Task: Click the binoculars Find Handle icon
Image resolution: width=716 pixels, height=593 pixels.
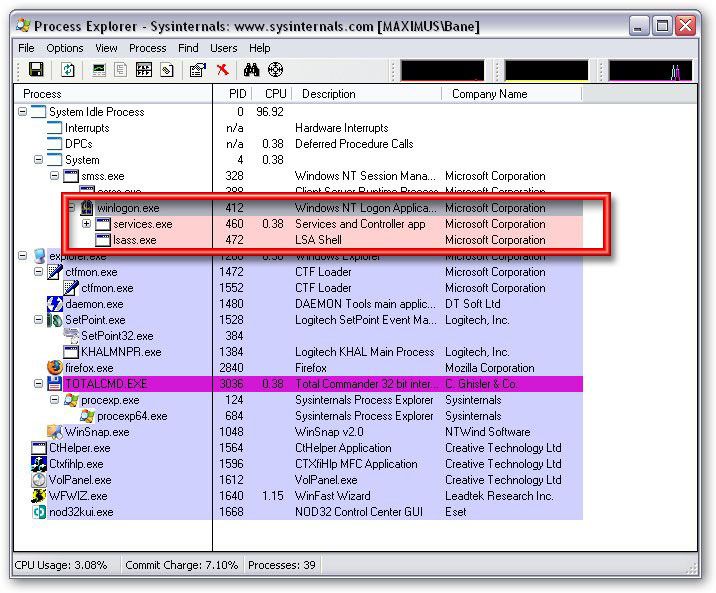Action: pyautogui.click(x=251, y=70)
